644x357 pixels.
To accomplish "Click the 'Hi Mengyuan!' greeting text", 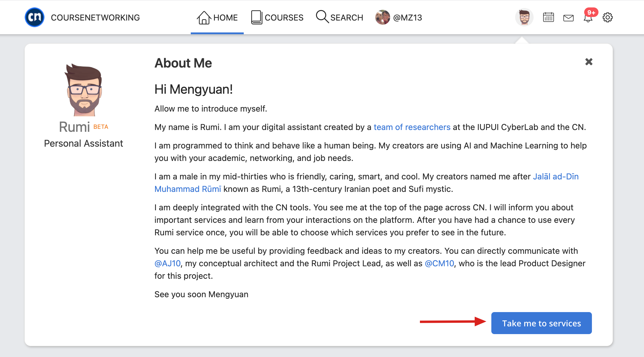I will pyautogui.click(x=193, y=89).
